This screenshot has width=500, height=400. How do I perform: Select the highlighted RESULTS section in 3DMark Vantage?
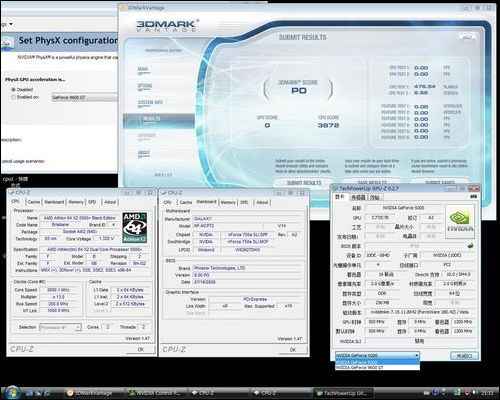click(x=159, y=120)
